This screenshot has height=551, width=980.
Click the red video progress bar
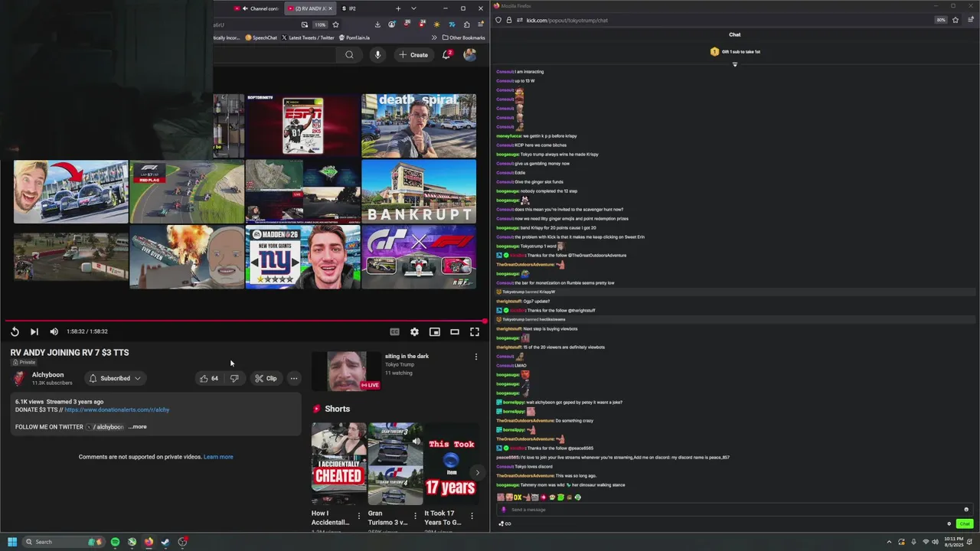tap(245, 321)
